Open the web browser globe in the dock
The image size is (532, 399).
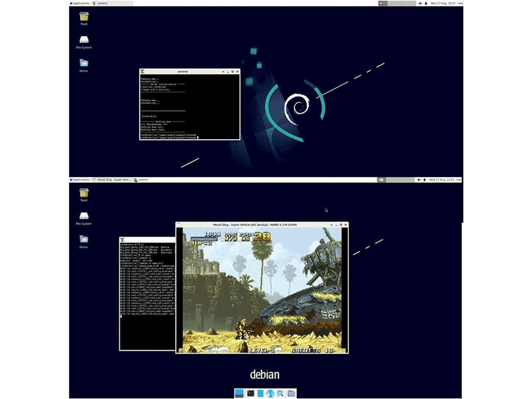click(270, 393)
